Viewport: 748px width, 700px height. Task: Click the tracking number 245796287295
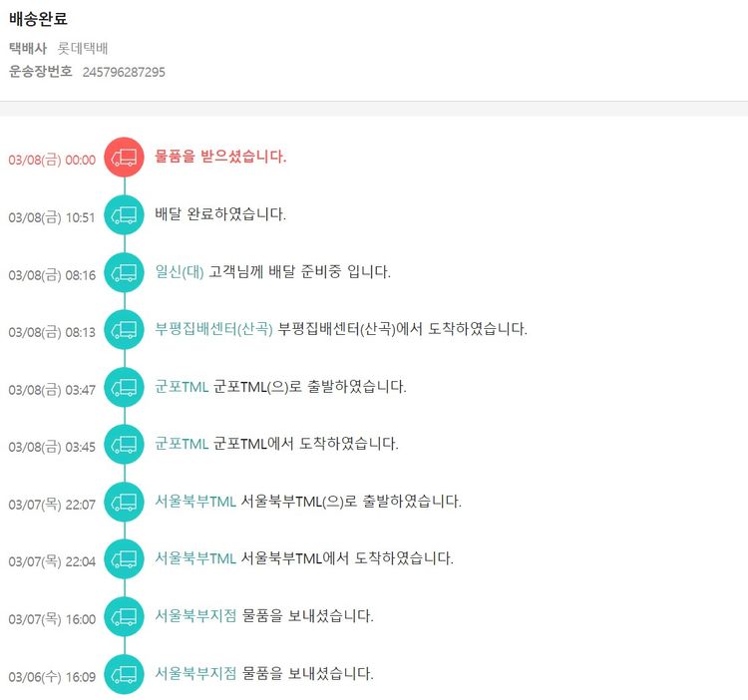click(124, 72)
